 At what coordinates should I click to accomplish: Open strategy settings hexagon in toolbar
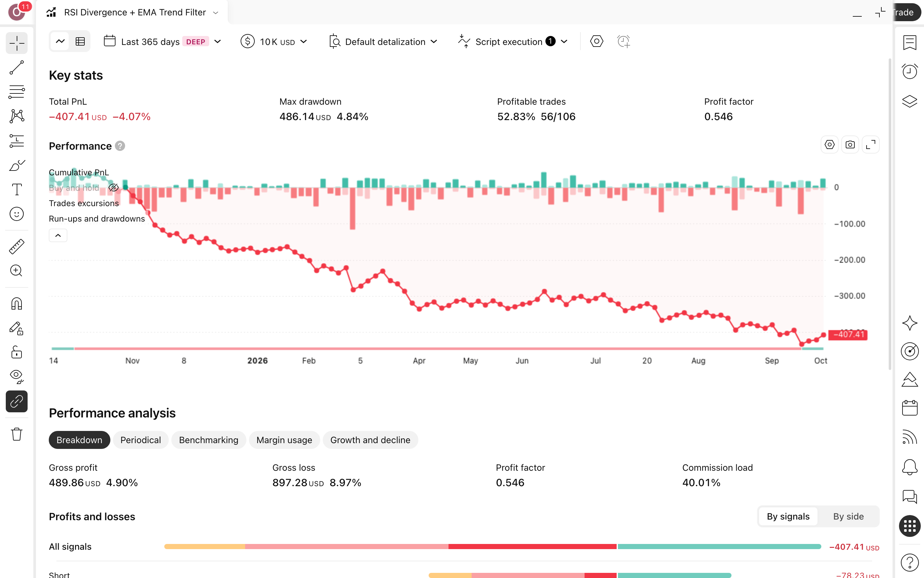point(596,41)
